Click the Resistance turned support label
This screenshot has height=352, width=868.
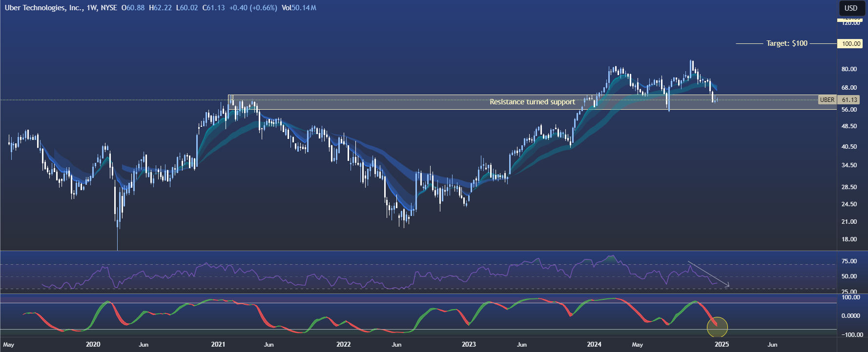532,102
